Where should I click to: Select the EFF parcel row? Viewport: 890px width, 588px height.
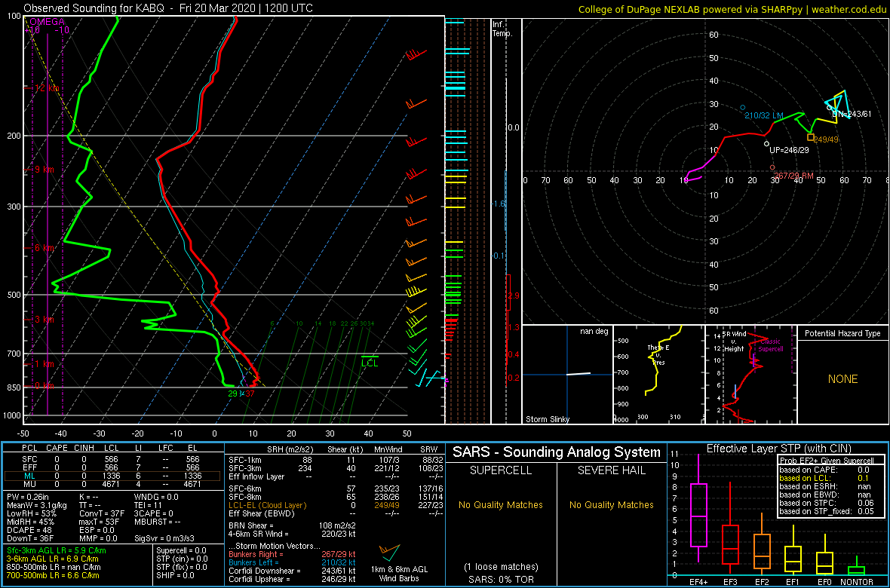click(x=114, y=467)
